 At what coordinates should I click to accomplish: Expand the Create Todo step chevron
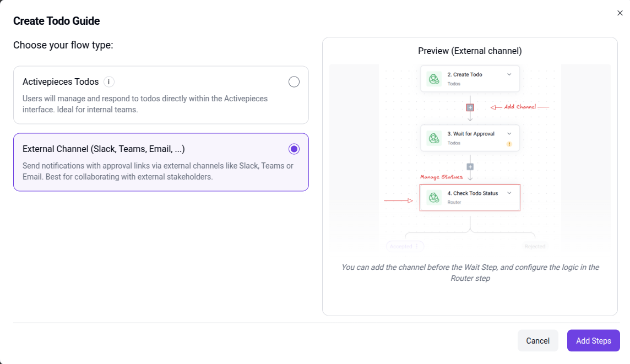click(509, 74)
